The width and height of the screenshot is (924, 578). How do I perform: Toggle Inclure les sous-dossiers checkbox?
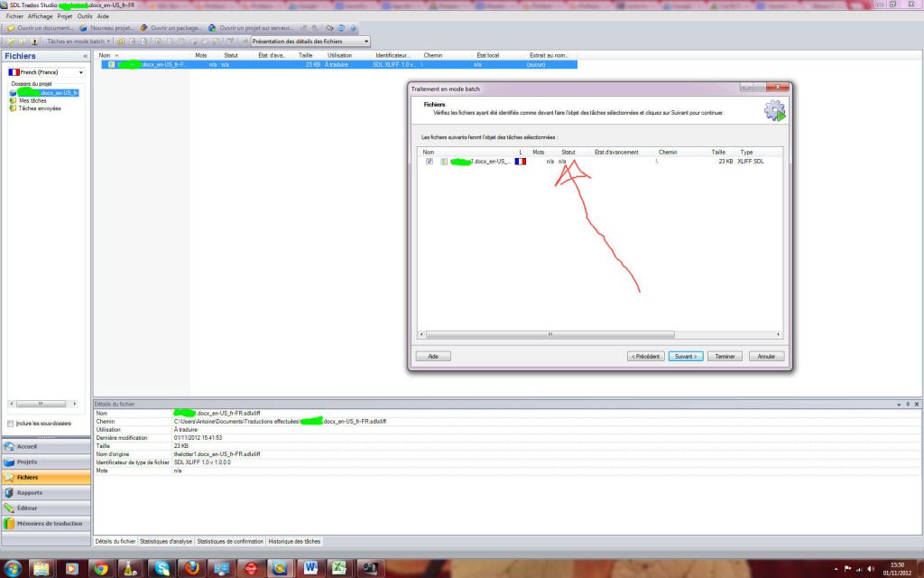pyautogui.click(x=10, y=424)
